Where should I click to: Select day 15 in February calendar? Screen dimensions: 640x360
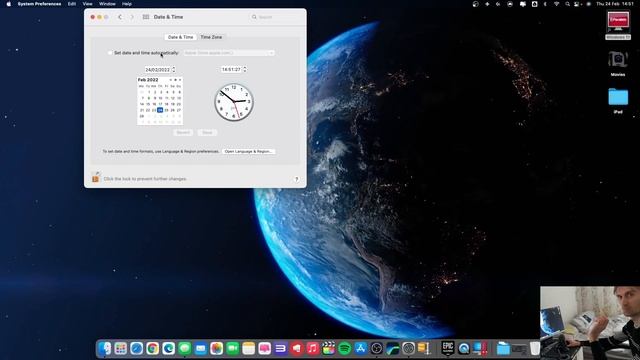click(148, 104)
